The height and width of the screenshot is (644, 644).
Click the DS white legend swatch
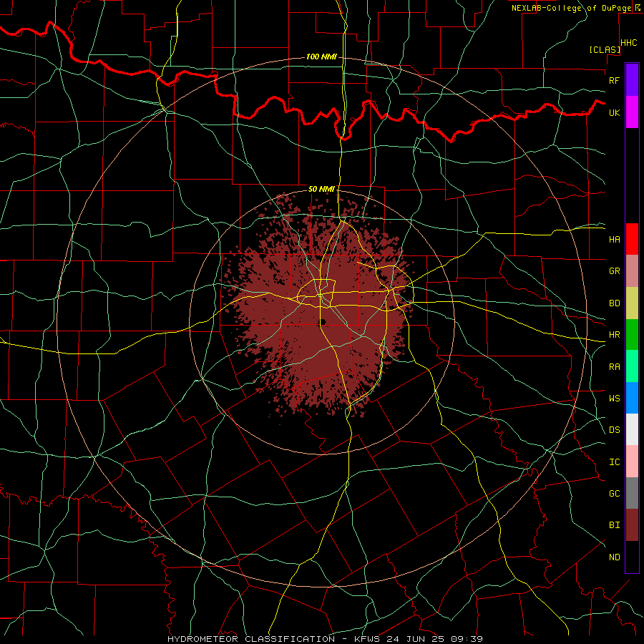point(632,429)
